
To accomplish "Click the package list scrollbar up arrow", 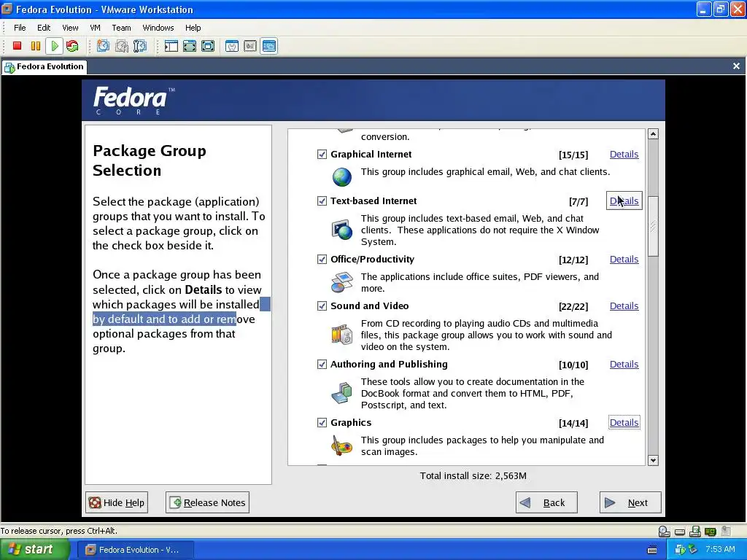I will point(653,134).
